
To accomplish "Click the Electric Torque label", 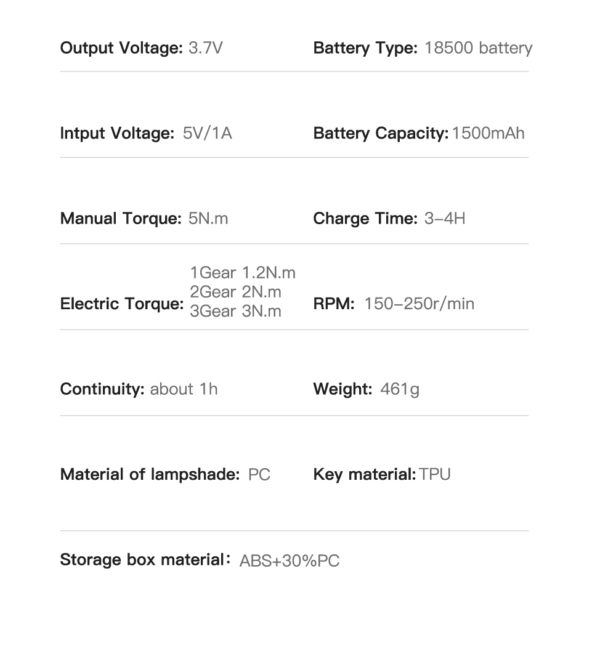I will tap(122, 304).
